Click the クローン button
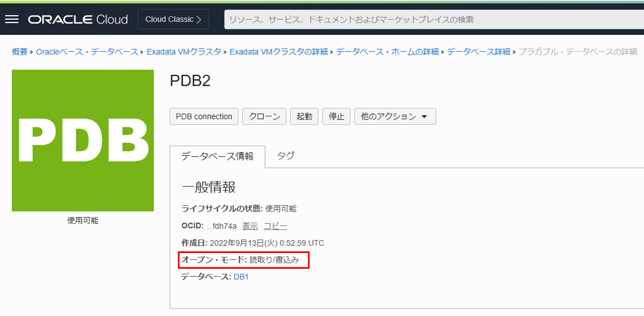644x316 pixels. click(264, 116)
